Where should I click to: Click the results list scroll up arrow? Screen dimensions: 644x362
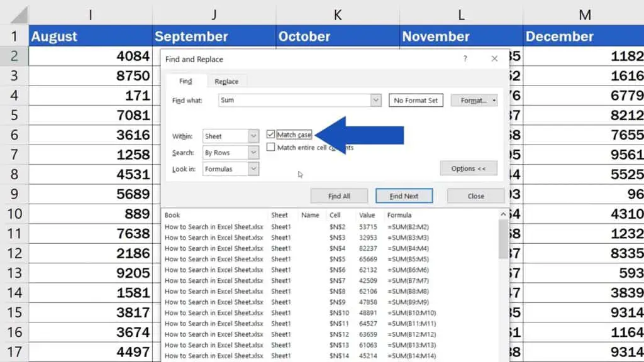pos(503,214)
